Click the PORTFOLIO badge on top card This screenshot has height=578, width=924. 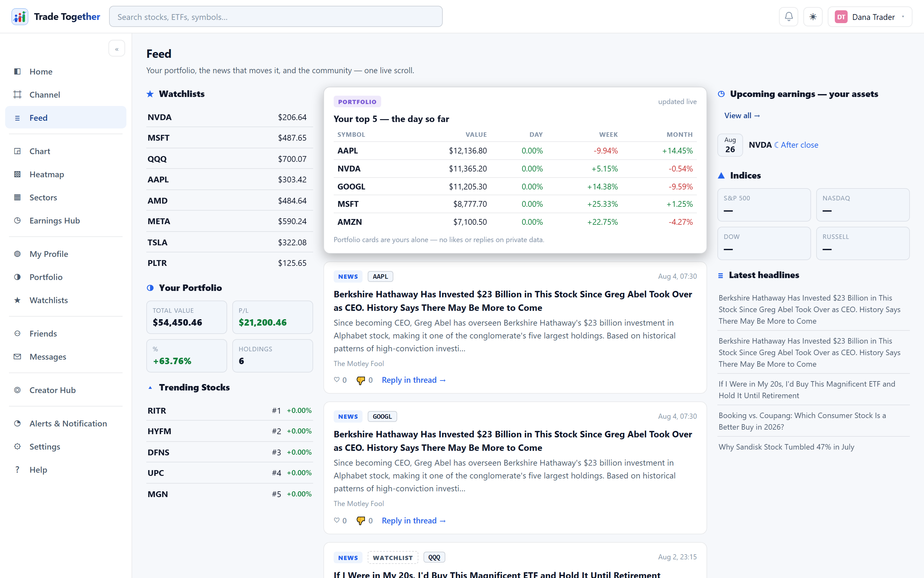[x=357, y=102]
